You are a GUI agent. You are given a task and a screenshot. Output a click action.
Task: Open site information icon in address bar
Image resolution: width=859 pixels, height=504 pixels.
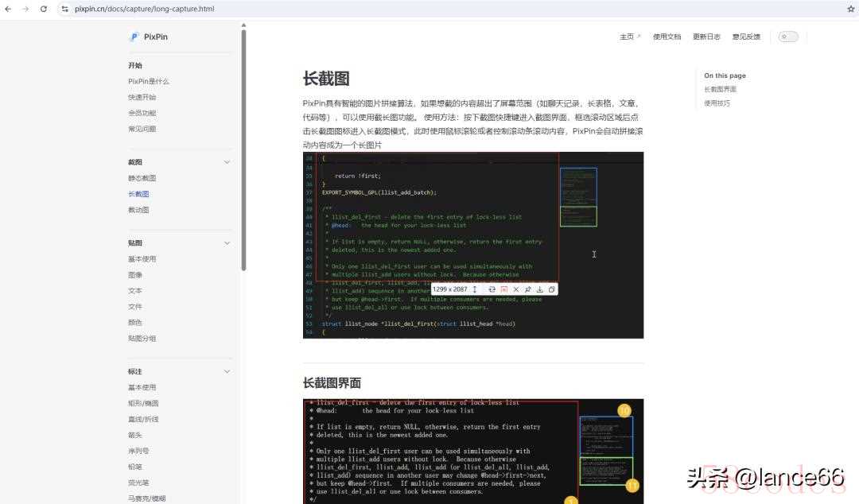tap(64, 9)
